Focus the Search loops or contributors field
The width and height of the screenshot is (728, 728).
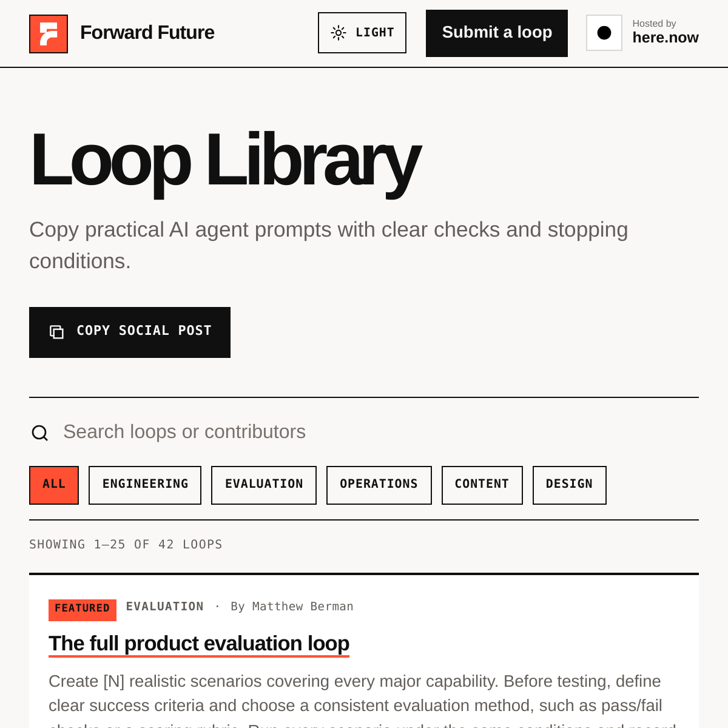click(364, 432)
